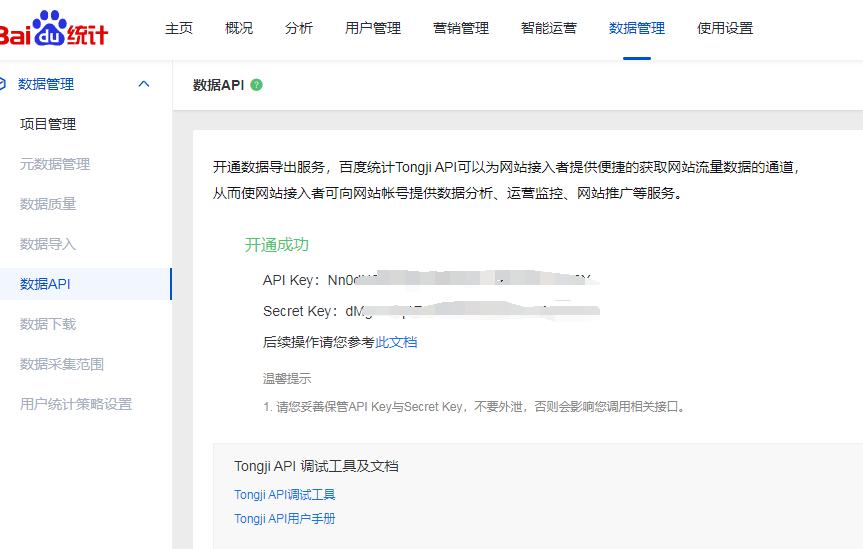Open 元数据管理 from the sidebar
The height and width of the screenshot is (549, 863).
click(55, 164)
